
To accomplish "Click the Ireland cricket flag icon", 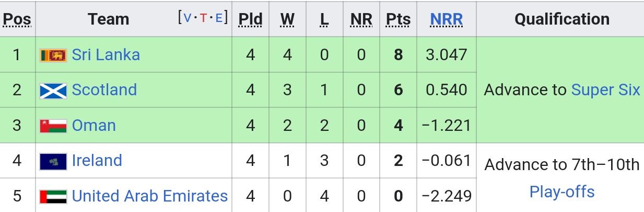I will [x=53, y=161].
